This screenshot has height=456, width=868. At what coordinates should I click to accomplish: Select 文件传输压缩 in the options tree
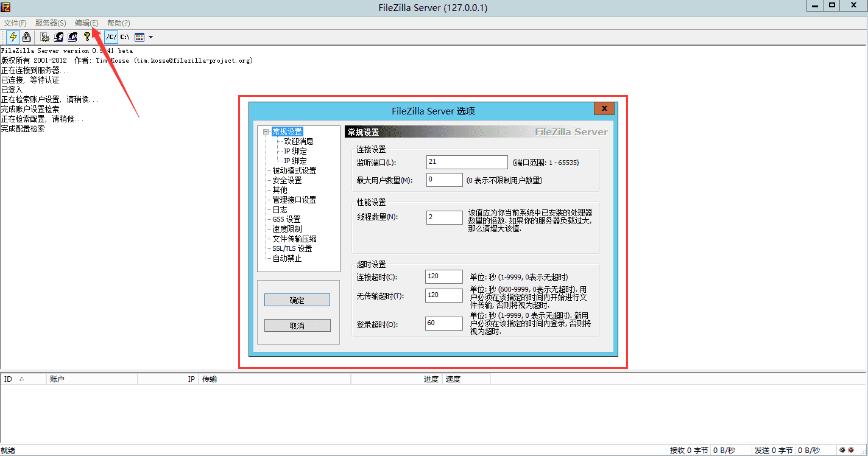coord(294,239)
